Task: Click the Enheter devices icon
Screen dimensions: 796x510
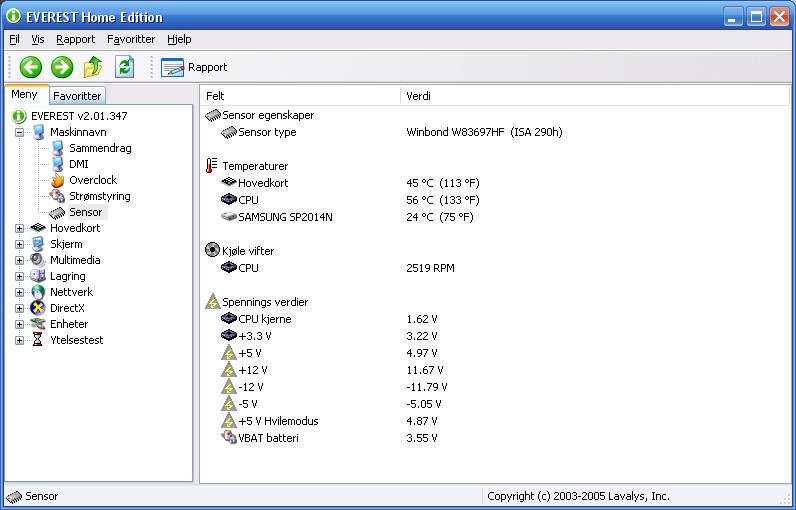Action: click(x=38, y=324)
